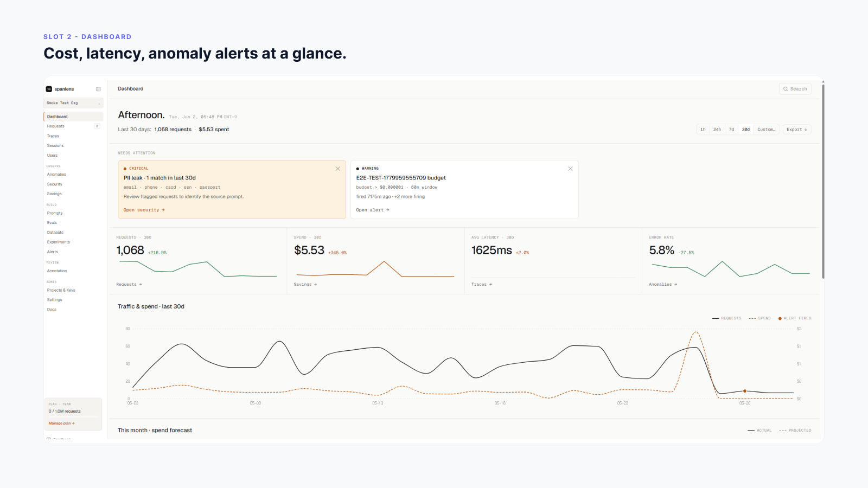This screenshot has width=868, height=488.
Task: Click the Requests count badge in sidebar
Action: click(x=97, y=126)
